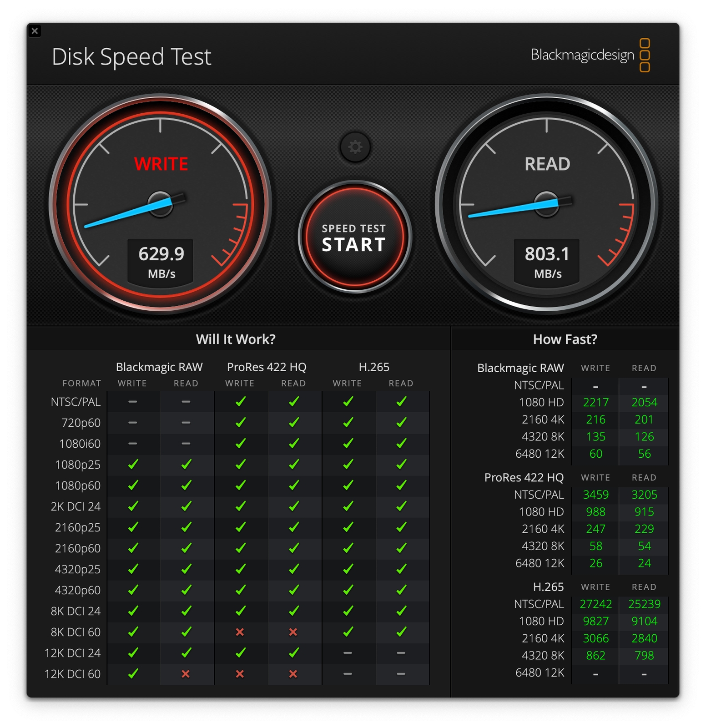Click the red cross for 12K DCI 60 Blackmagic RAW read
The image size is (706, 728).
tap(186, 674)
